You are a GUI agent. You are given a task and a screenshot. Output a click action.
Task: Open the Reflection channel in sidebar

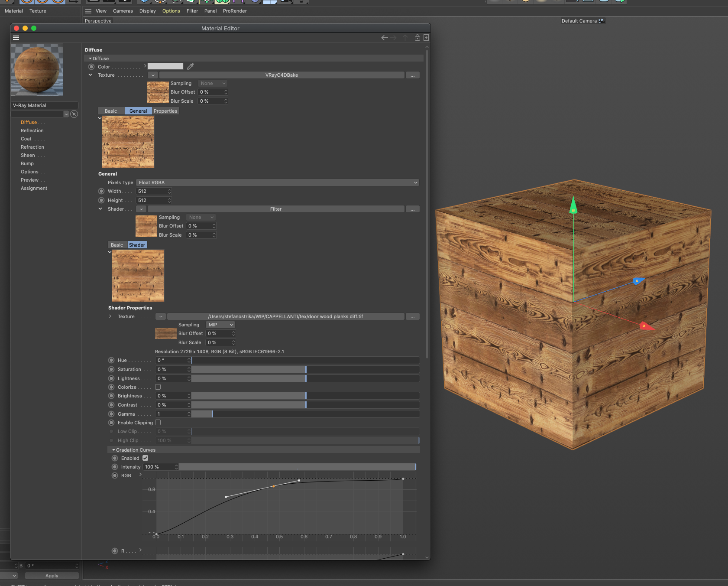tap(32, 130)
